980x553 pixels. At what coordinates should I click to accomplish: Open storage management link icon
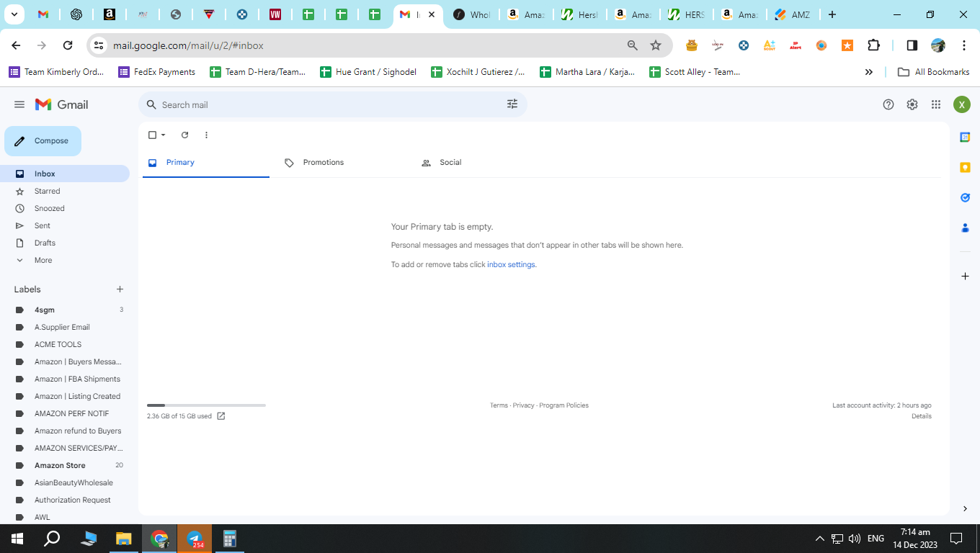point(221,416)
